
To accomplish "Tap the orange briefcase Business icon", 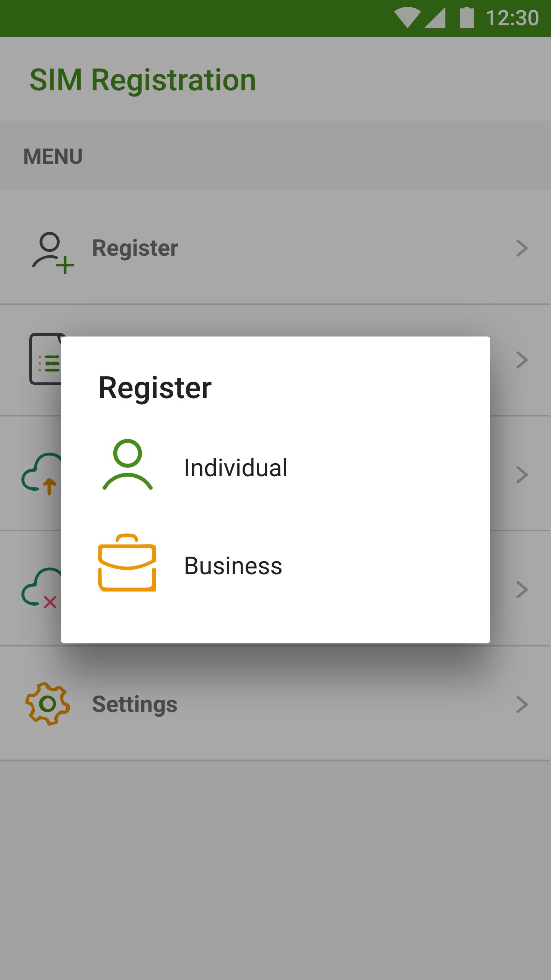I will coord(127,563).
